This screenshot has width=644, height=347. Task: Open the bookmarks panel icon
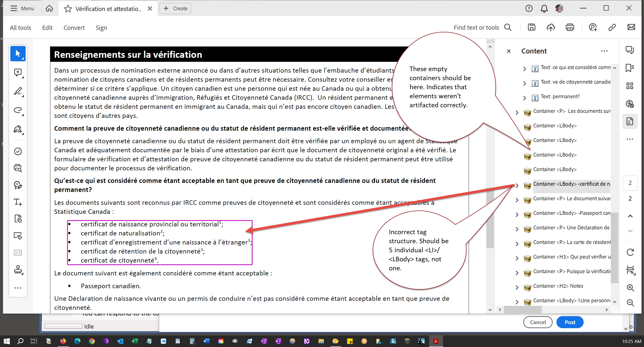(x=630, y=68)
